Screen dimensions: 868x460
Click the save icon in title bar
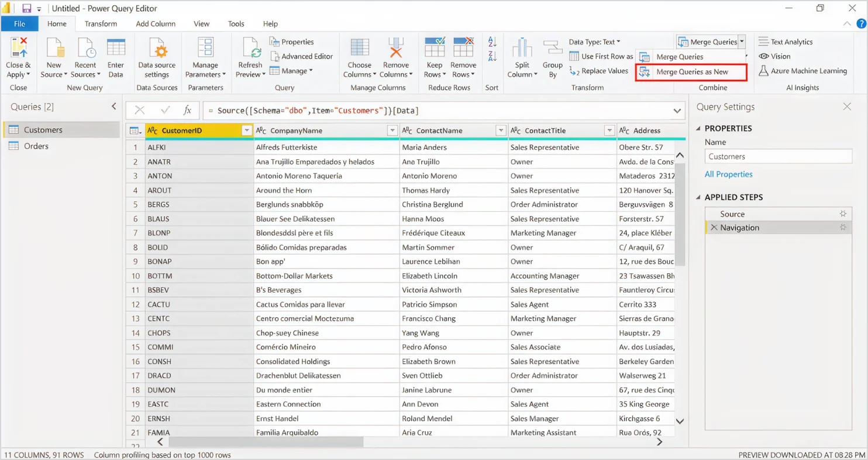[x=26, y=9]
